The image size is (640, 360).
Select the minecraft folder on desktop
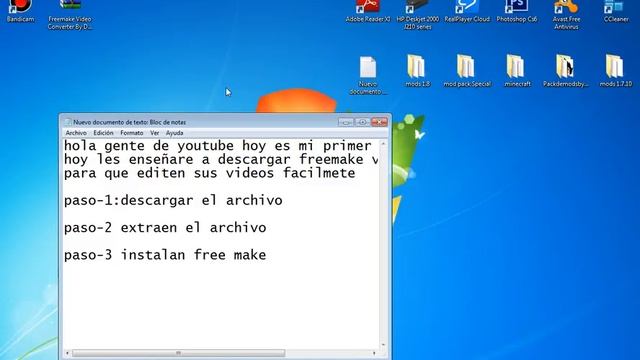tap(517, 71)
